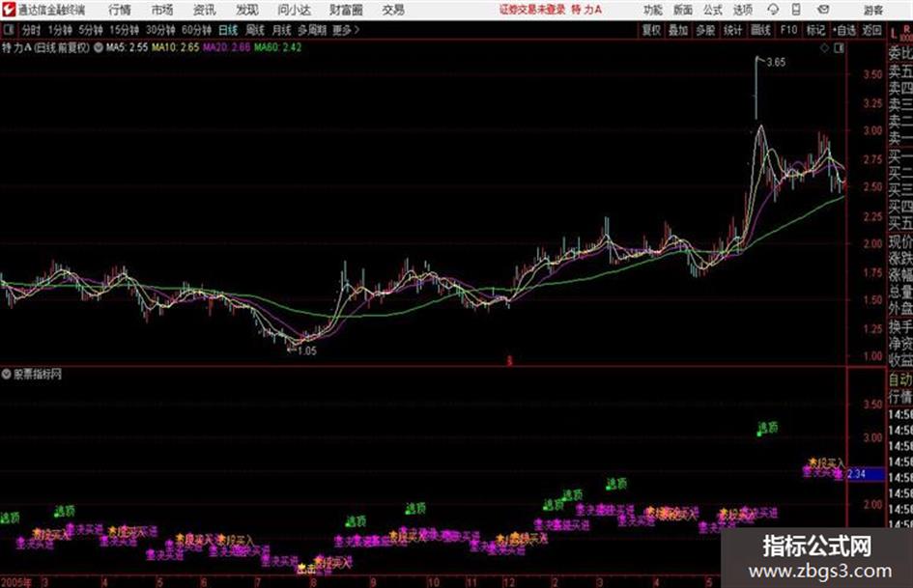Viewport: 913px width, 588px height.
Task: Switch to the 60分钟 period tab
Action: (197, 30)
